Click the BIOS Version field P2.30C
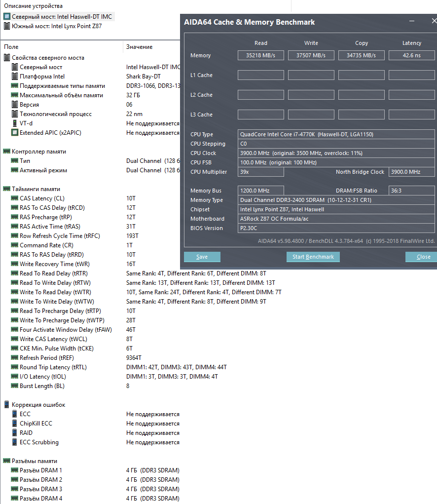437x504 pixels. click(336, 228)
